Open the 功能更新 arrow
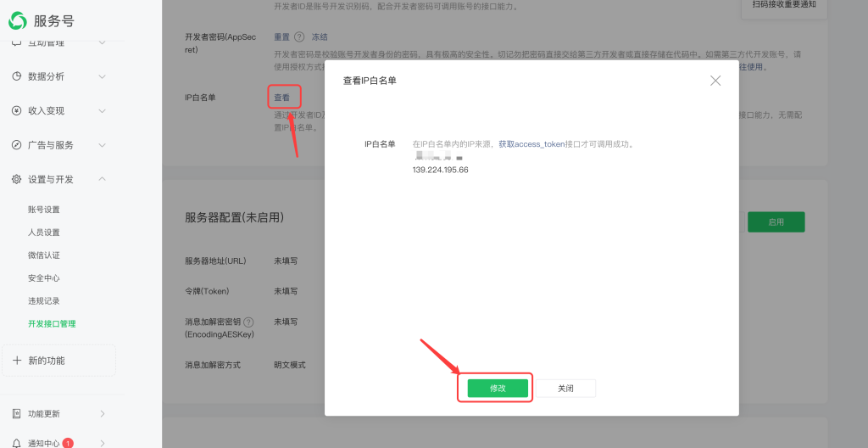This screenshot has height=448, width=868. (103, 413)
